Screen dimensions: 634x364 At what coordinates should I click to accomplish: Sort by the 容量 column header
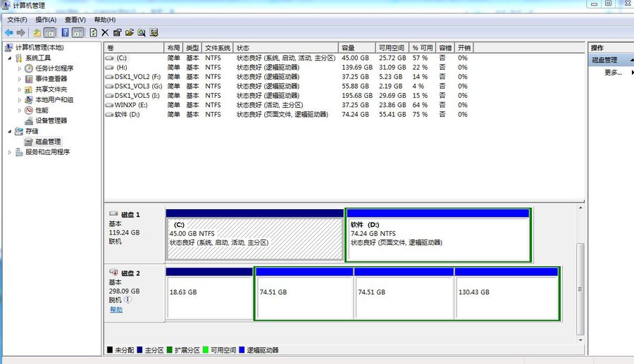coord(356,48)
